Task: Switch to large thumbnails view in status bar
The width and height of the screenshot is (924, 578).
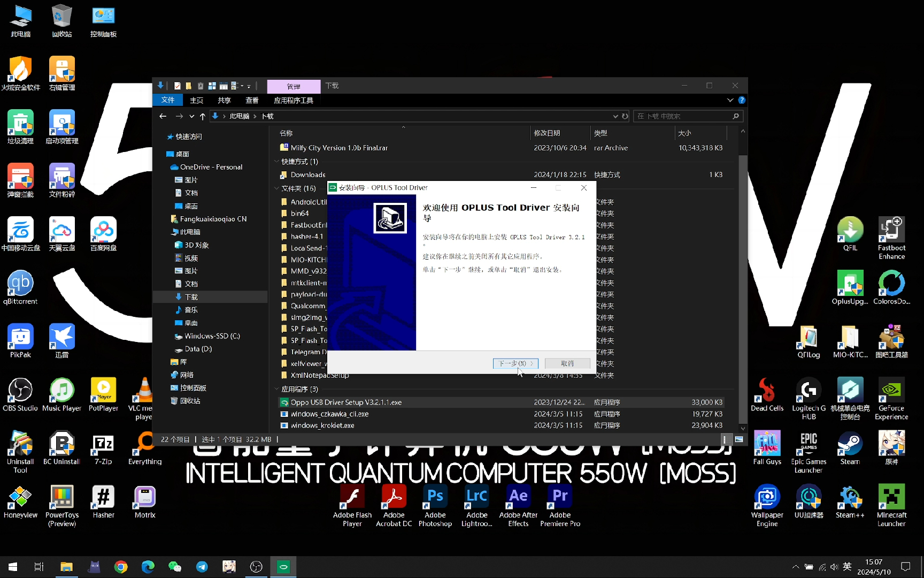Action: 739,439
